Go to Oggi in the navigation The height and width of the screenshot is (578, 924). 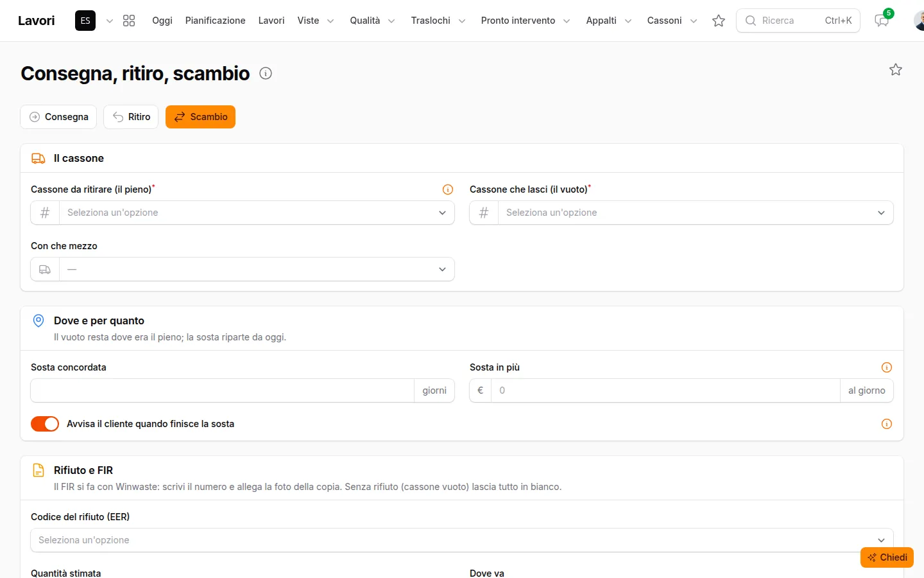pos(162,21)
